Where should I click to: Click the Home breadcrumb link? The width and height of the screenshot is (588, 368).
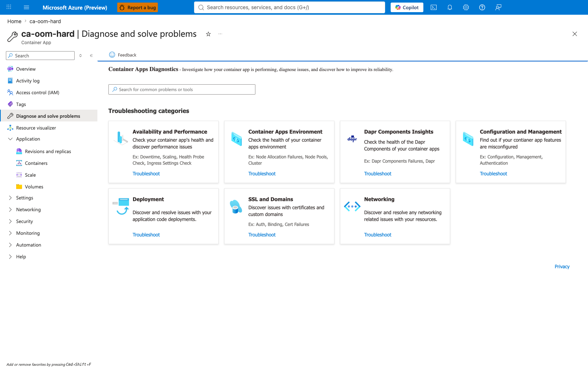point(14,21)
